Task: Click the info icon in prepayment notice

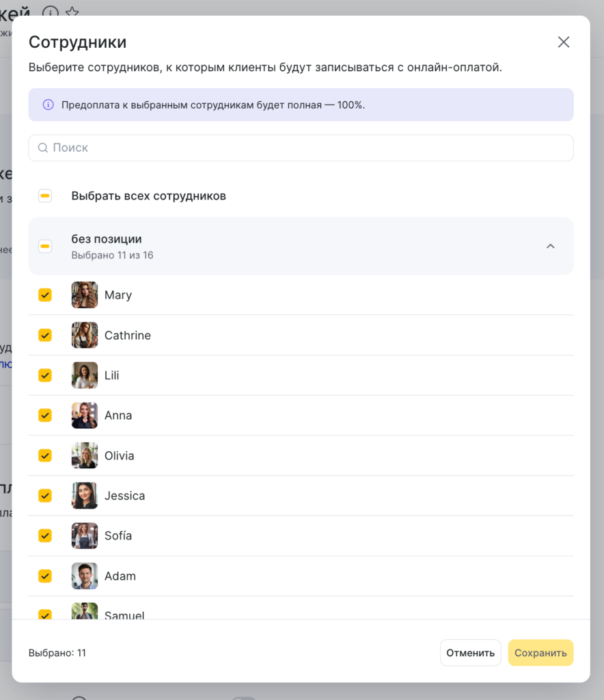Action: (48, 105)
